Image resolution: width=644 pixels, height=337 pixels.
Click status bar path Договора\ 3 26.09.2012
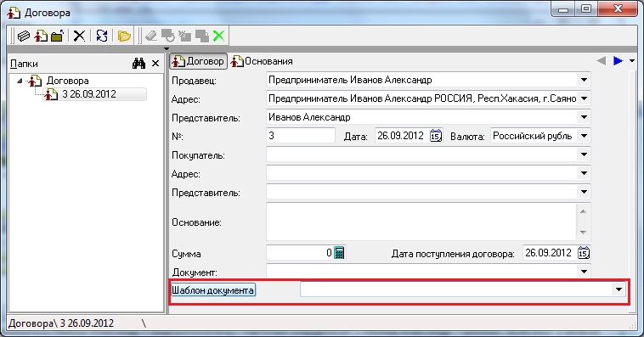(61, 323)
